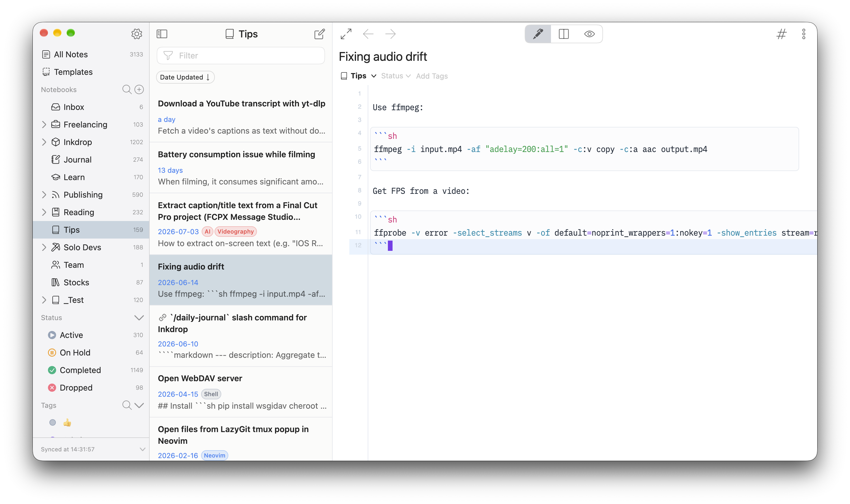This screenshot has width=850, height=504.
Task: Collapse the Status section chevron
Action: 139,317
